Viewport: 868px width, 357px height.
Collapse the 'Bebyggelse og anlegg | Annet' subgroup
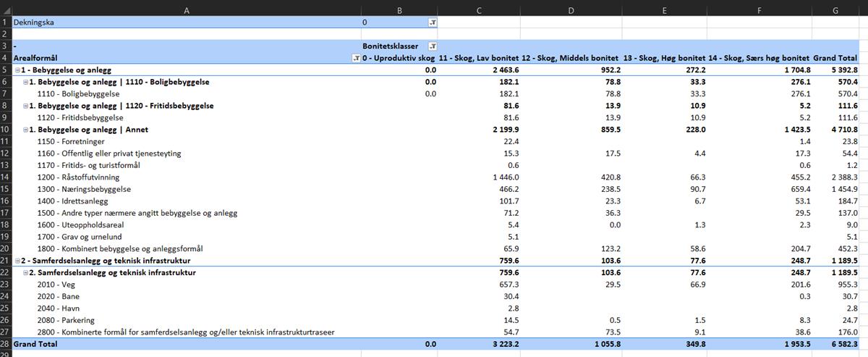pos(26,130)
